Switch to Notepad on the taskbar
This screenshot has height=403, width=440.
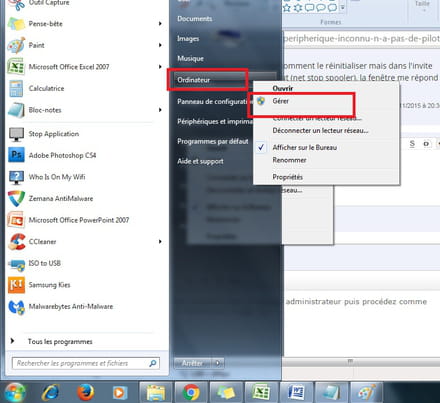[332, 392]
